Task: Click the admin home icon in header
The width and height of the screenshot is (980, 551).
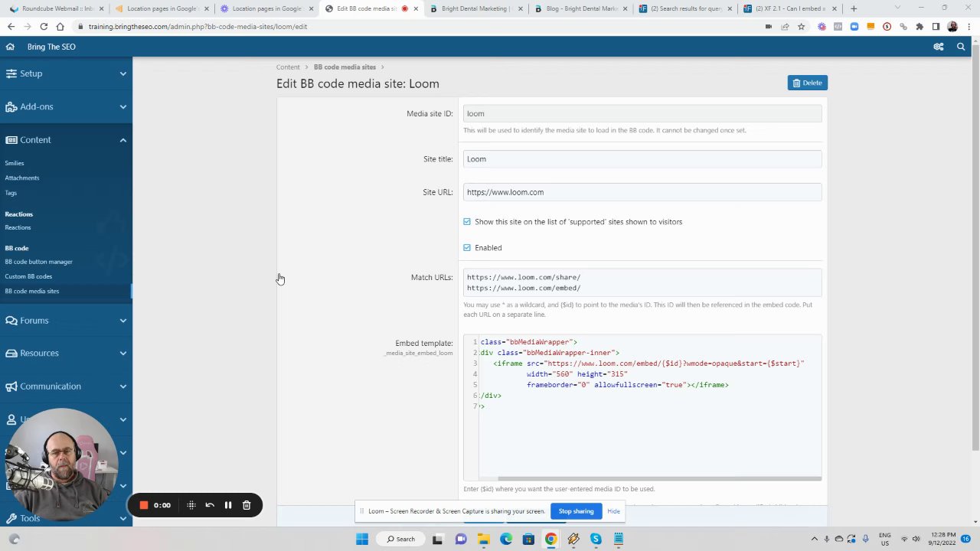Action: click(x=10, y=47)
